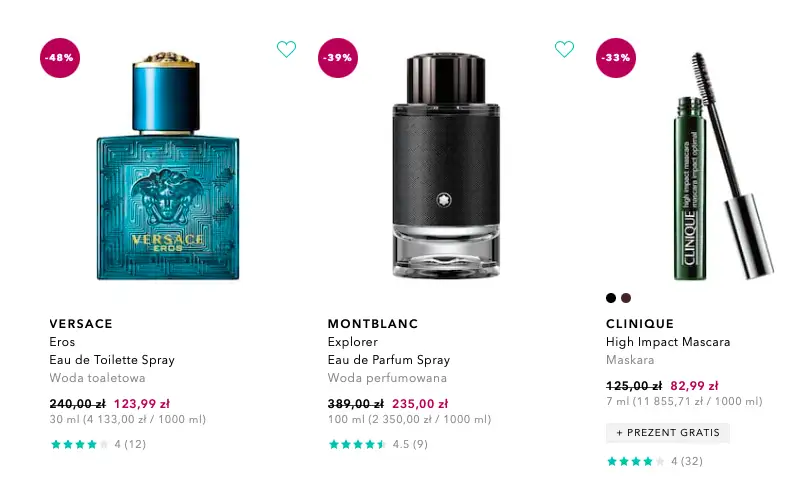Image resolution: width=812 pixels, height=483 pixels.
Task: Select the black mascara color swatch
Action: click(x=611, y=298)
